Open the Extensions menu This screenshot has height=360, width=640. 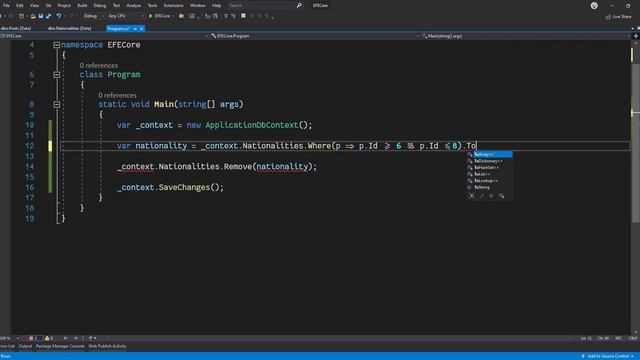pyautogui.click(x=173, y=5)
